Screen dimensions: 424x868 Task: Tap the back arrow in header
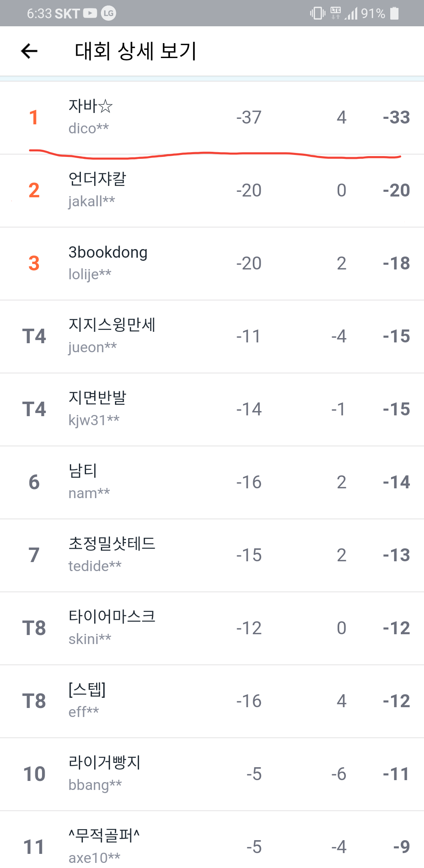pyautogui.click(x=29, y=51)
